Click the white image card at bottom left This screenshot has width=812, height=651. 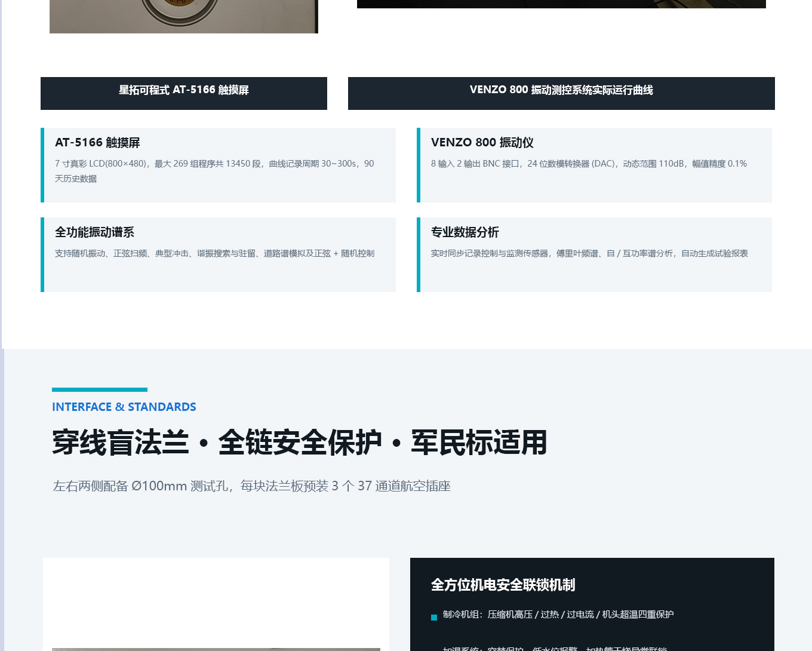pyautogui.click(x=216, y=604)
